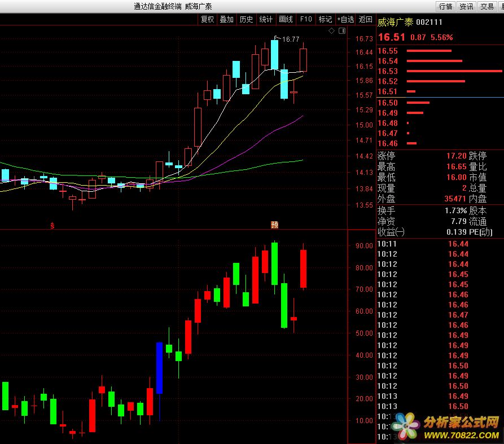Select the bid price 16.49 row
Image resolution: width=504 pixels, height=444 pixels.
tap(440, 113)
